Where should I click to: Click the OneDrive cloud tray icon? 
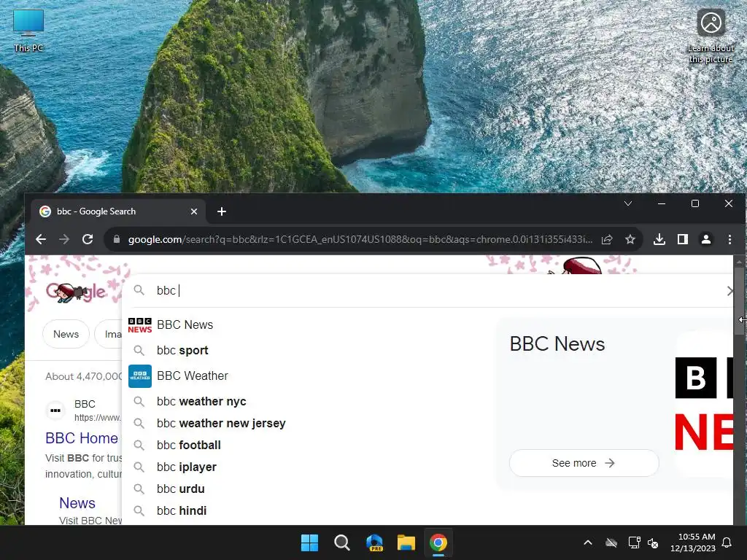pyautogui.click(x=611, y=542)
